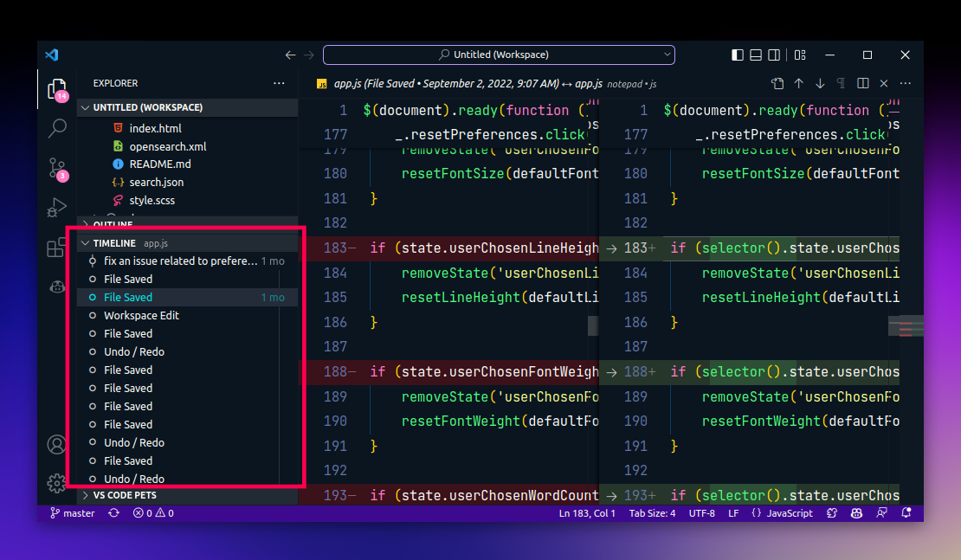Switch to the master branch picker
The height and width of the screenshot is (560, 961).
pos(73,512)
